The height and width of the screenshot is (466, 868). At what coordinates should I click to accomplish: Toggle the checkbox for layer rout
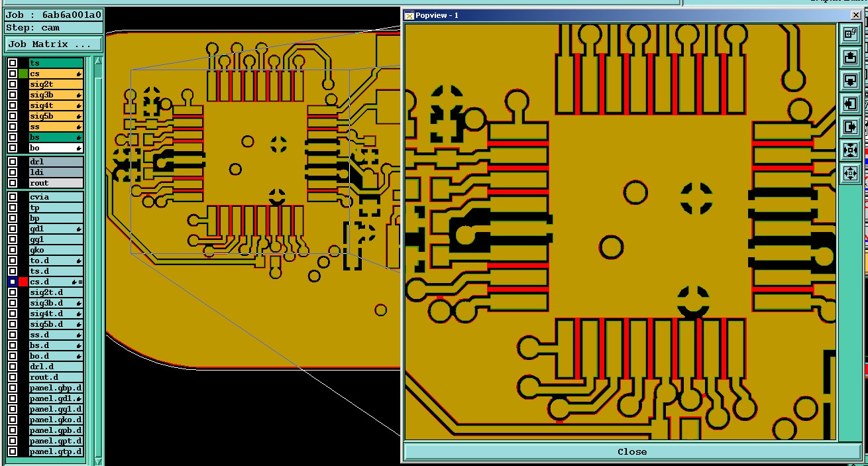coord(13,183)
